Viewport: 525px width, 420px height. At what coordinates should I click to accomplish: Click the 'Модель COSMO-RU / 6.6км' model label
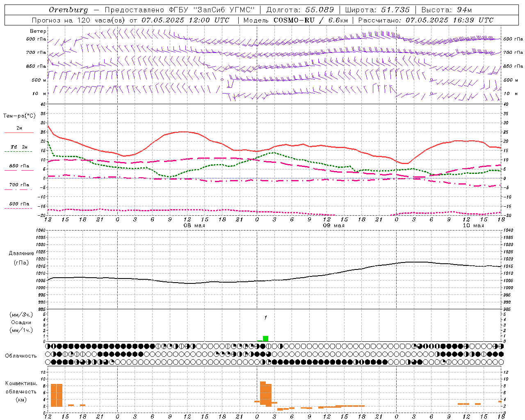[x=295, y=20]
